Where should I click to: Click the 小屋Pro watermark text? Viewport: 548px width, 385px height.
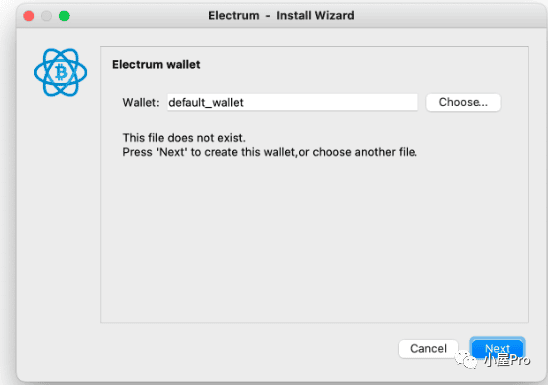[x=507, y=360]
